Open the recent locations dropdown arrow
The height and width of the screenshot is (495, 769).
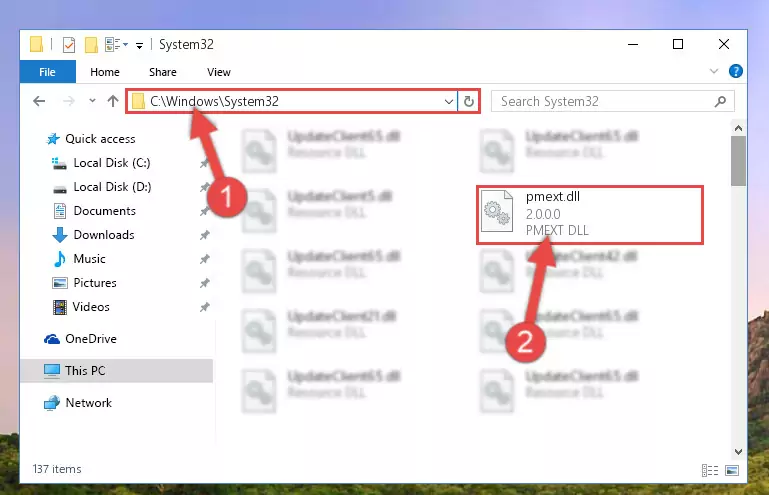pos(92,101)
